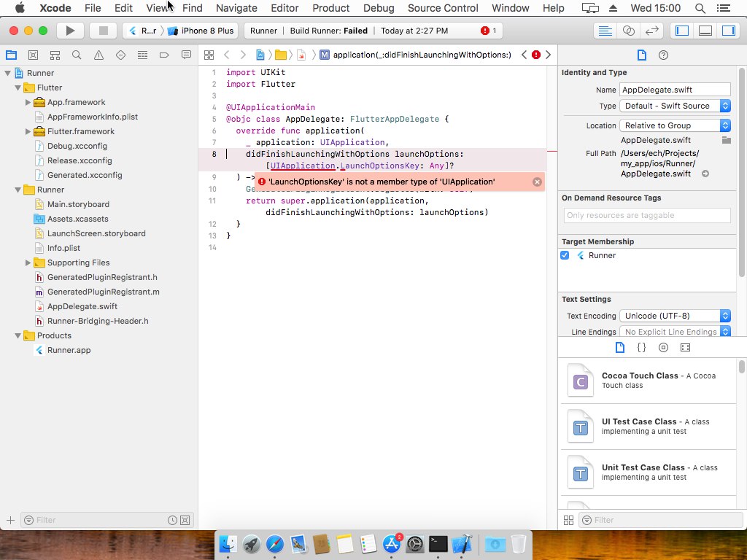Toggle the left Navigator panel visibility
This screenshot has height=560, width=747.
682,31
